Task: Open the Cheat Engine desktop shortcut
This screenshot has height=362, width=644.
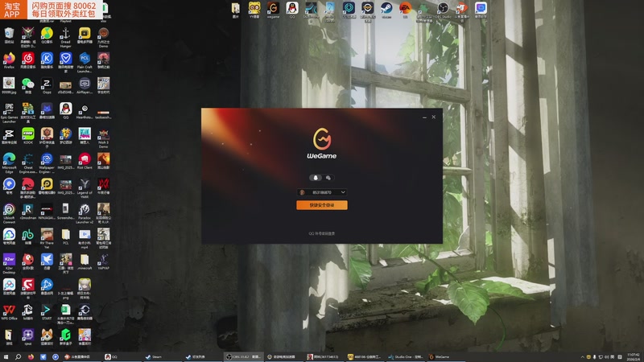Action: (28, 162)
